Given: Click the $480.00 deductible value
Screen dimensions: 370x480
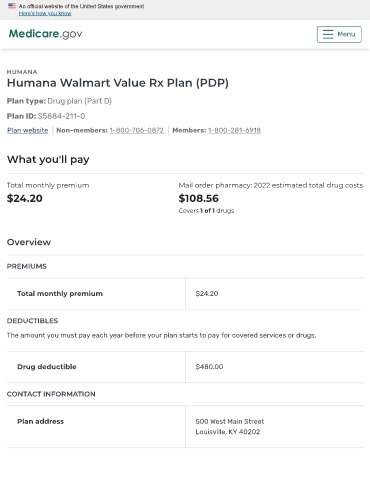Looking at the screenshot, I should (x=209, y=367).
